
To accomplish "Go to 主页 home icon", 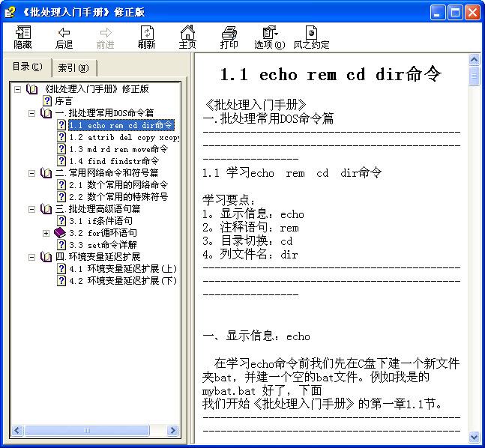I will coord(187,32).
